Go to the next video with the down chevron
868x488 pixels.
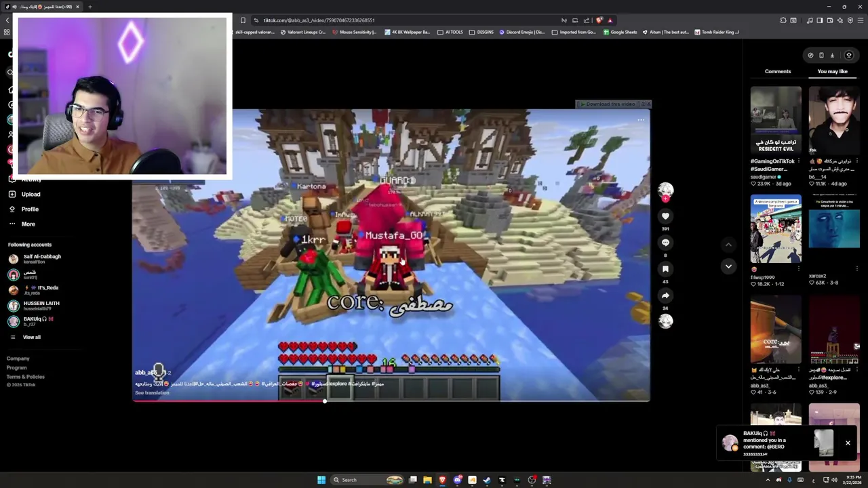point(728,266)
